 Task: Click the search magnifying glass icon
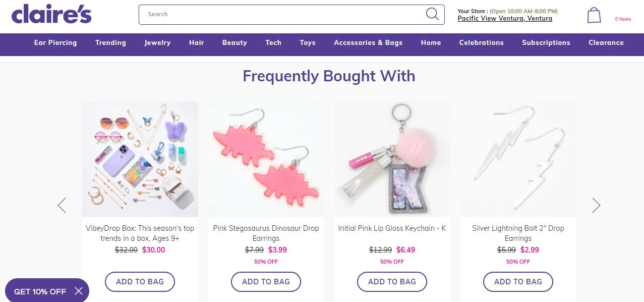(x=432, y=14)
